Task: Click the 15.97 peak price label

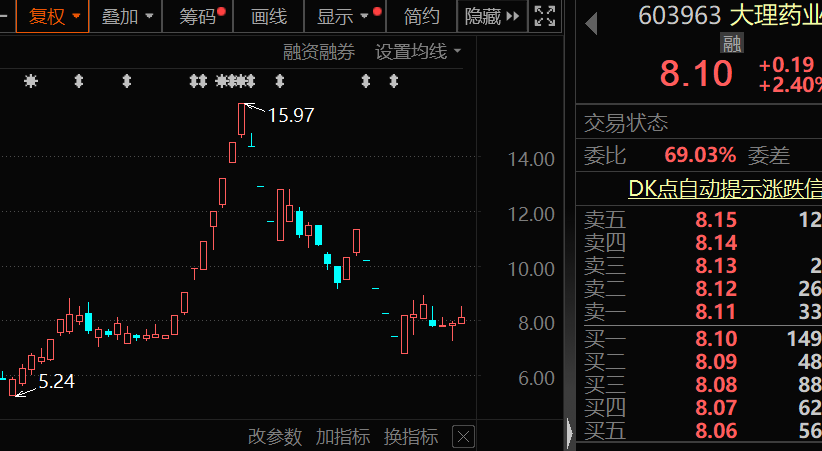Action: [291, 115]
